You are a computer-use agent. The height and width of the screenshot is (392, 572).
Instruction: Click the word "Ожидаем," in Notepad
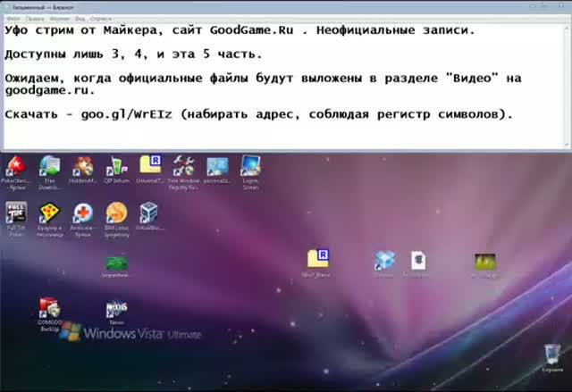click(35, 78)
